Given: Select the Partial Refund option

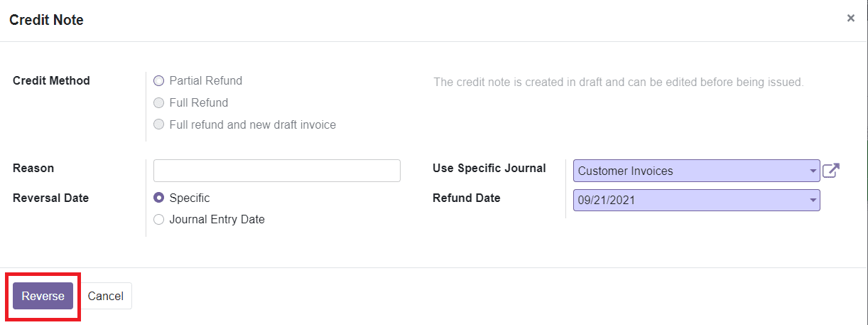Looking at the screenshot, I should (159, 81).
